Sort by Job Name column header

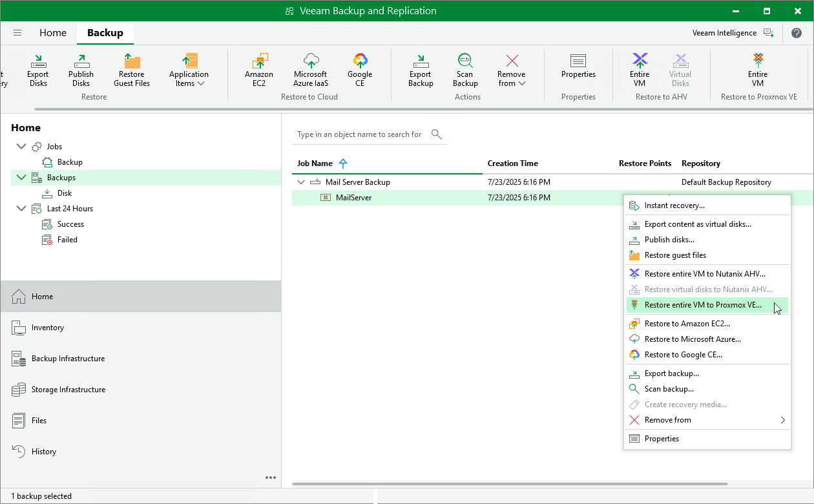click(x=315, y=163)
